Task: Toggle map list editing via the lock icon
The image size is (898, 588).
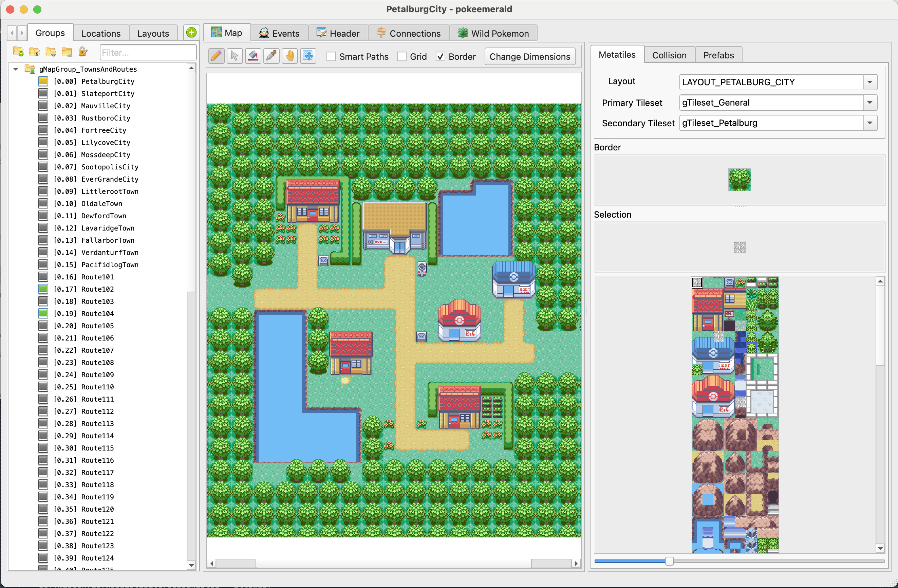Action: (83, 52)
